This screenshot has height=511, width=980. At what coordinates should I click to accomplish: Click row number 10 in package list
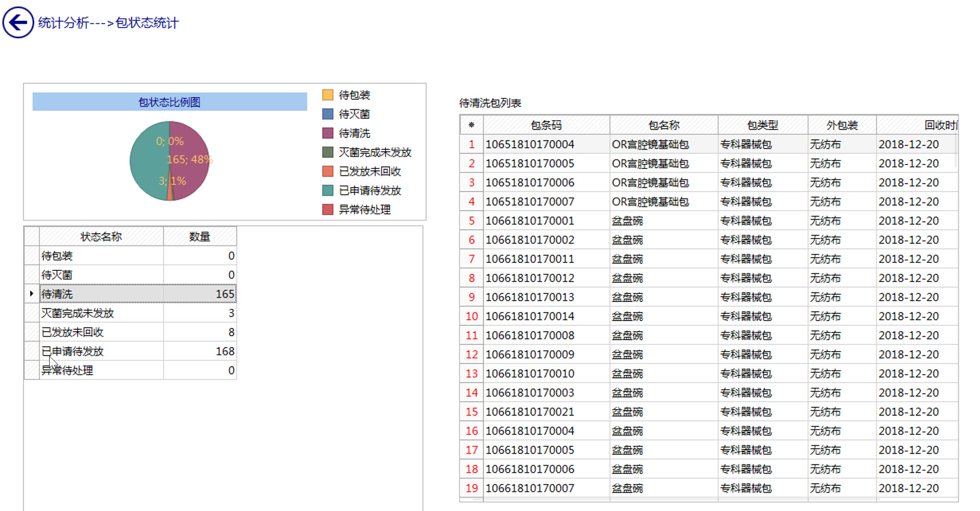click(x=471, y=316)
